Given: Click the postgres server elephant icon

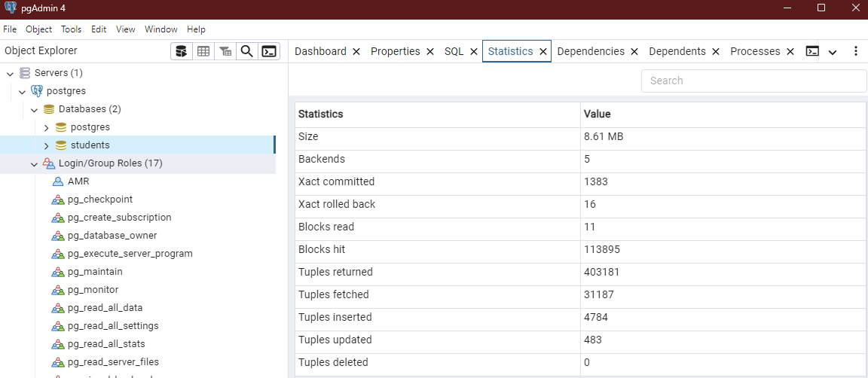Looking at the screenshot, I should click(x=37, y=91).
